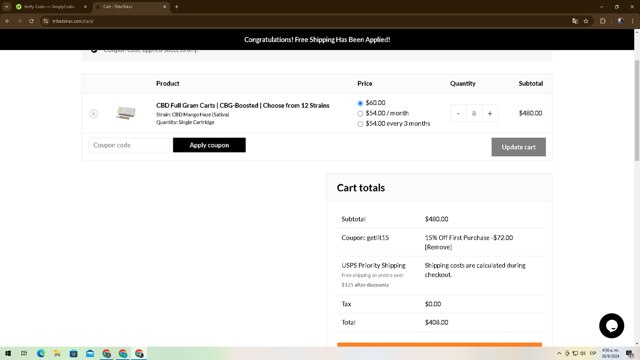Increase quantity with the plus button
Screen dimensions: 640x360
click(490, 113)
